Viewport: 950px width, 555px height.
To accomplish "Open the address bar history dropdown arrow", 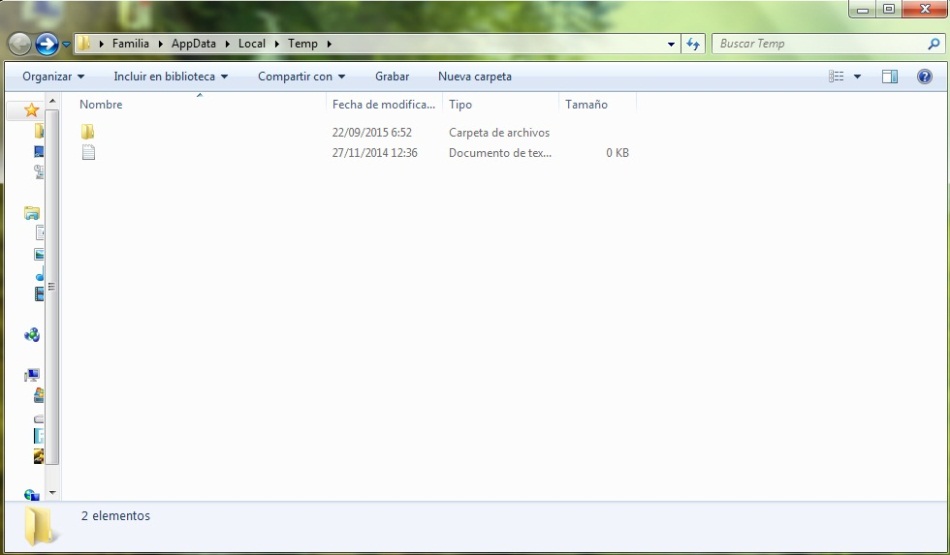I will (671, 44).
